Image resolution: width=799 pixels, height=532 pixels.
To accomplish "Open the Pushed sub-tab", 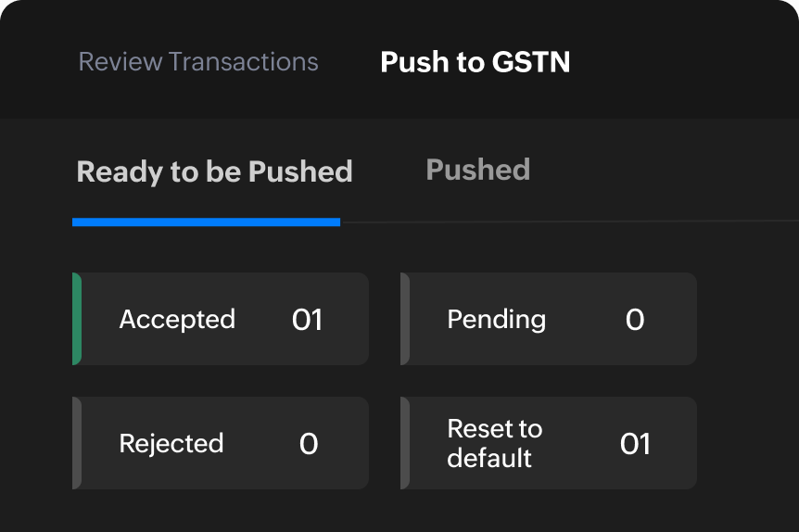I will [x=477, y=170].
